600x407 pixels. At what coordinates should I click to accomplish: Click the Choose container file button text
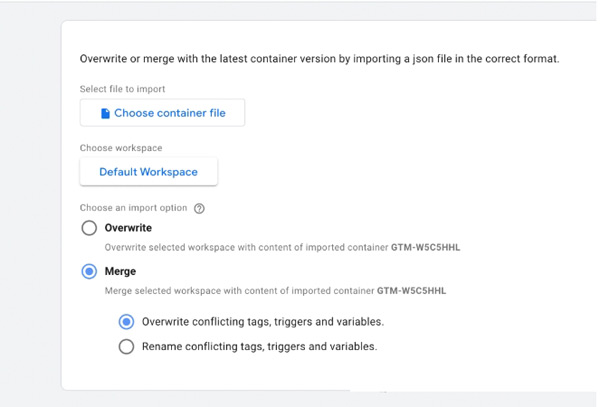click(x=169, y=114)
